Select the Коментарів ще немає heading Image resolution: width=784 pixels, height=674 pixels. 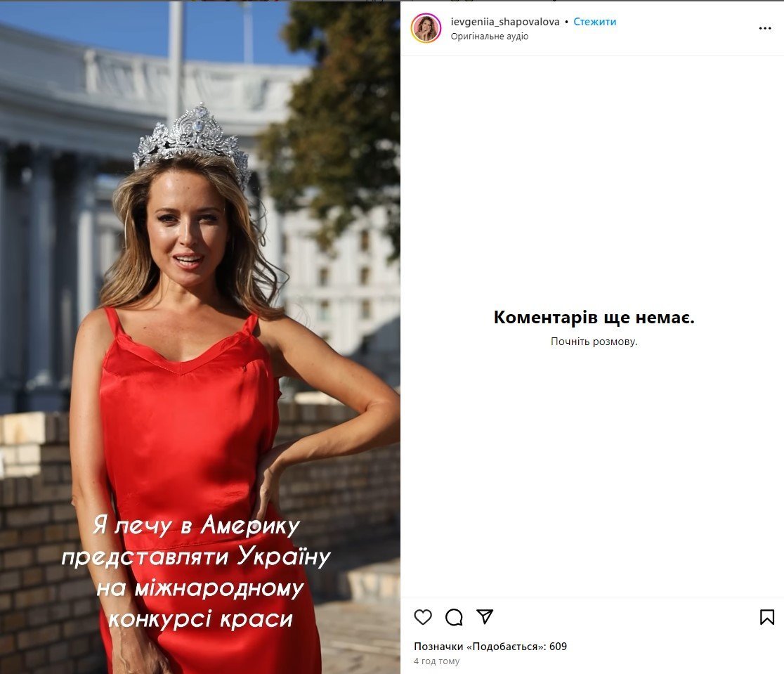click(594, 317)
